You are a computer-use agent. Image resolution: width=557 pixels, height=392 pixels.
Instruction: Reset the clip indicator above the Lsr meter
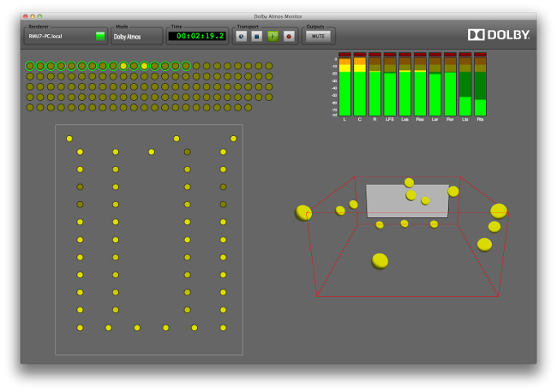434,54
